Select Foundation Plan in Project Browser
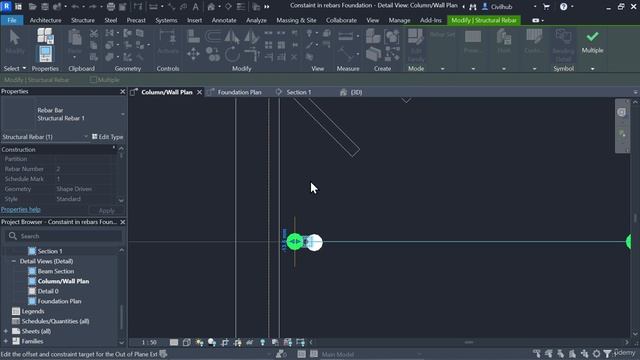Image resolution: width=640 pixels, height=360 pixels. point(59,301)
